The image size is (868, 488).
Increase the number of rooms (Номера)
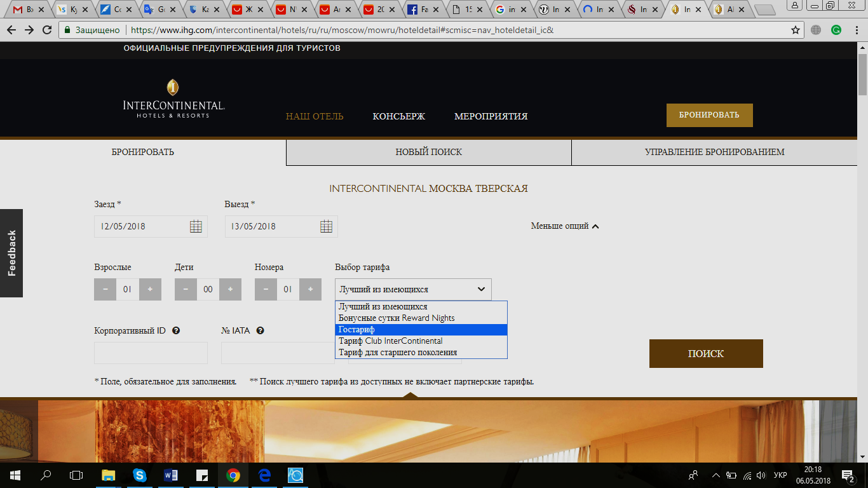(310, 289)
